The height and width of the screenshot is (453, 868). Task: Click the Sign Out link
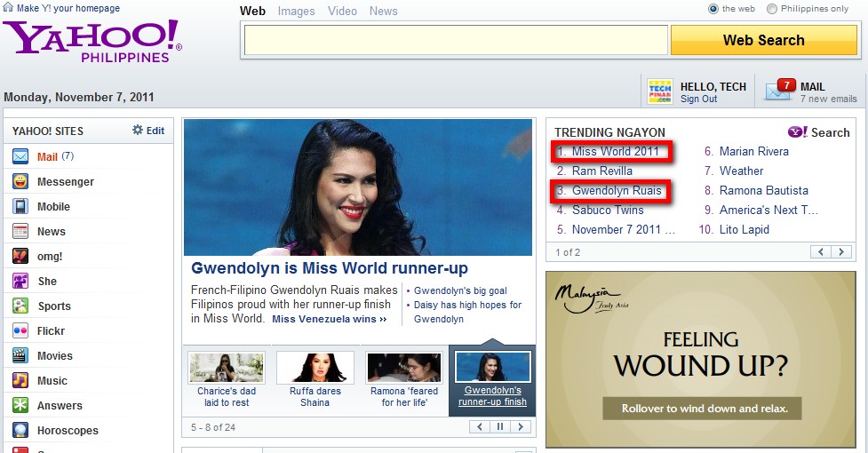(x=698, y=99)
